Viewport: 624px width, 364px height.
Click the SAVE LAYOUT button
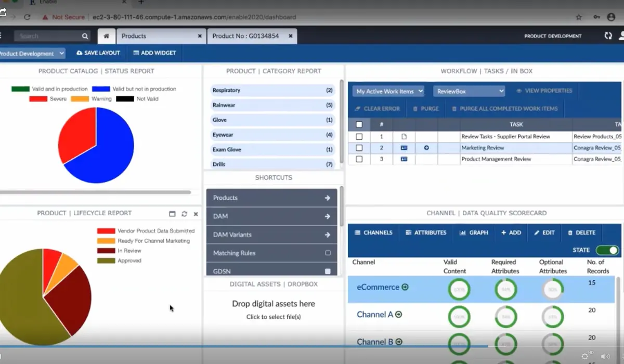point(98,53)
